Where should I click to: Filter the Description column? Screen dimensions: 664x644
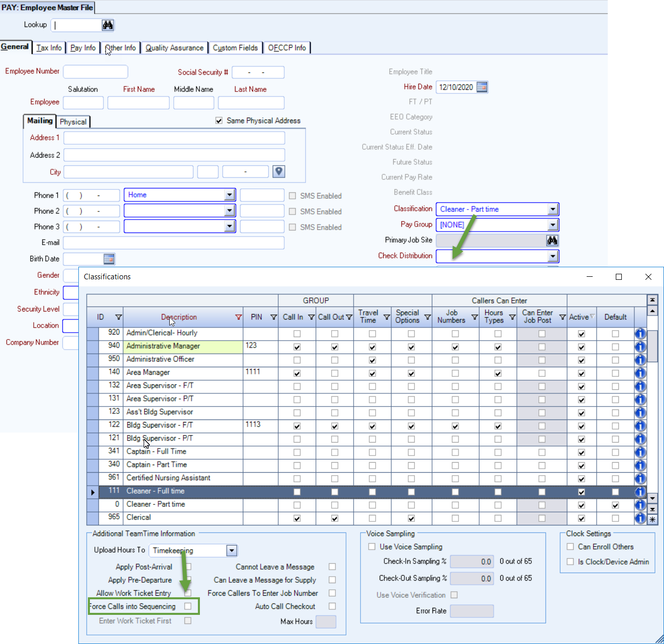pyautogui.click(x=239, y=317)
